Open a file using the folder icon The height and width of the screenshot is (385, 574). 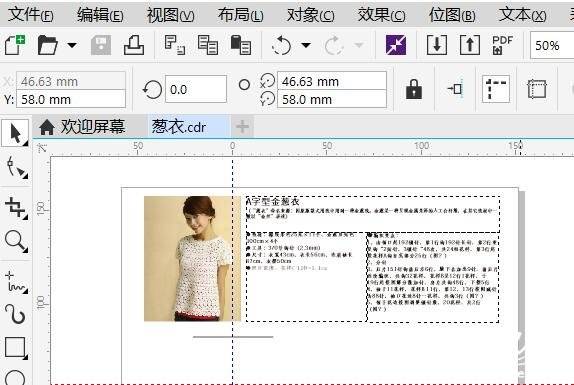click(48, 45)
